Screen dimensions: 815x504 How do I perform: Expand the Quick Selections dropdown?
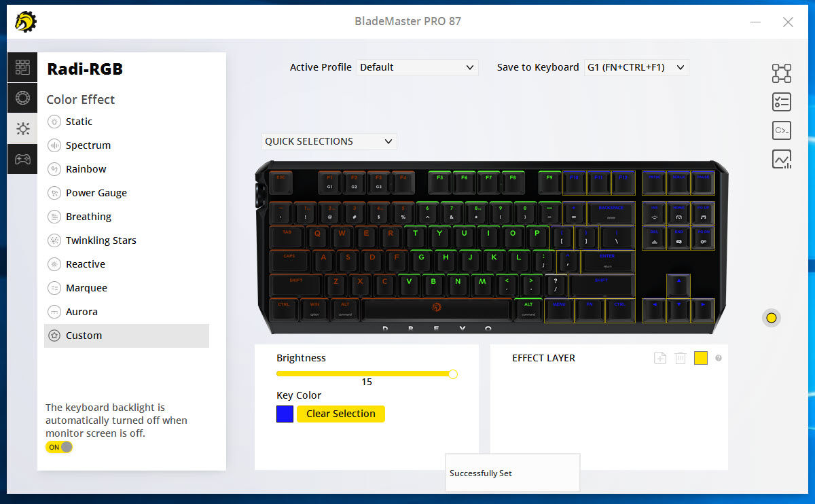click(329, 141)
